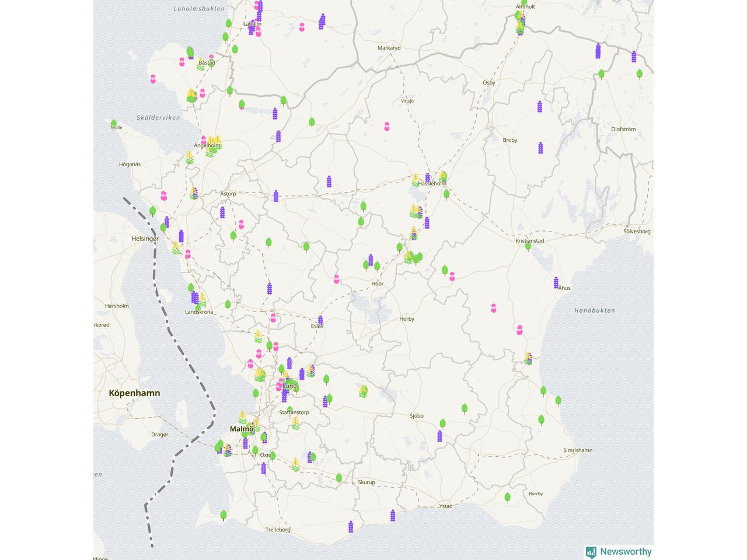This screenshot has width=747, height=560.
Task: Click the green tree marker west of Borrby
Action: click(507, 497)
